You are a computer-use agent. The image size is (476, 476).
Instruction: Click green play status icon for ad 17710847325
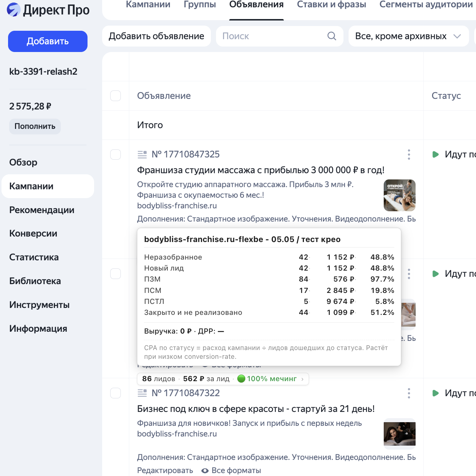(436, 155)
